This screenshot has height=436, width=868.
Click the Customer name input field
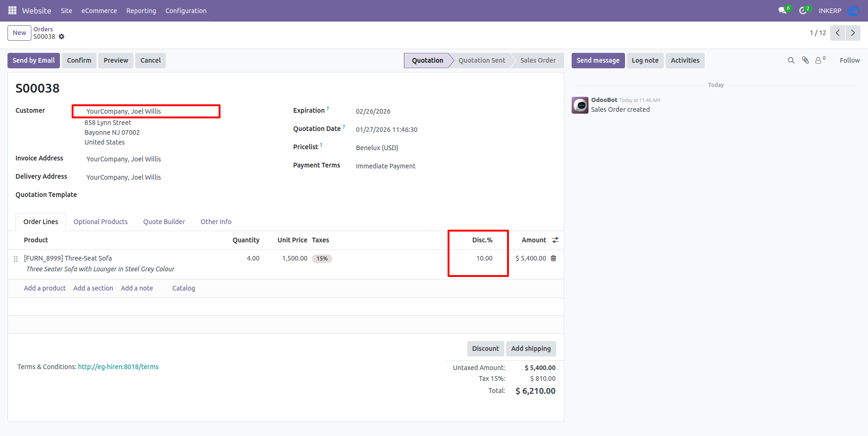click(146, 111)
